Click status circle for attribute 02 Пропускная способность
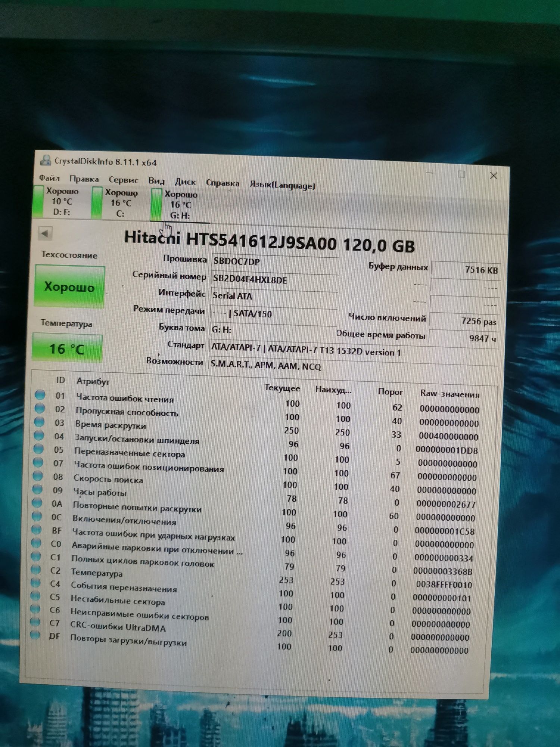Viewport: 560px width, 747px height. [x=40, y=408]
